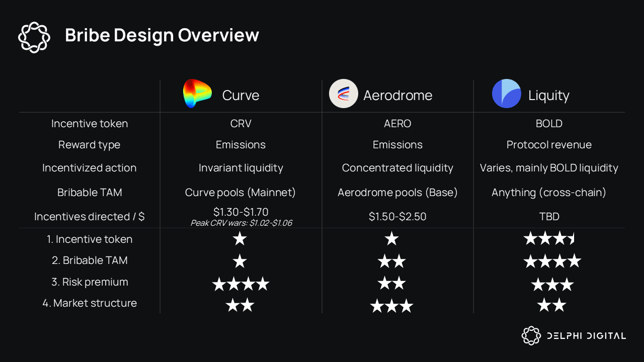Click the DELPHI DIGITAL footer text
The height and width of the screenshot is (362, 644).
587,336
